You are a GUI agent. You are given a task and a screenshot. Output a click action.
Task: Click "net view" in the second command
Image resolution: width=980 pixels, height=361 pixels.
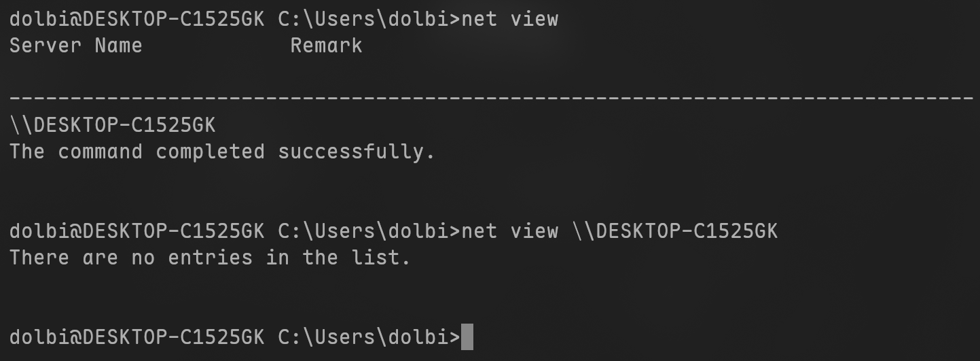click(x=509, y=231)
